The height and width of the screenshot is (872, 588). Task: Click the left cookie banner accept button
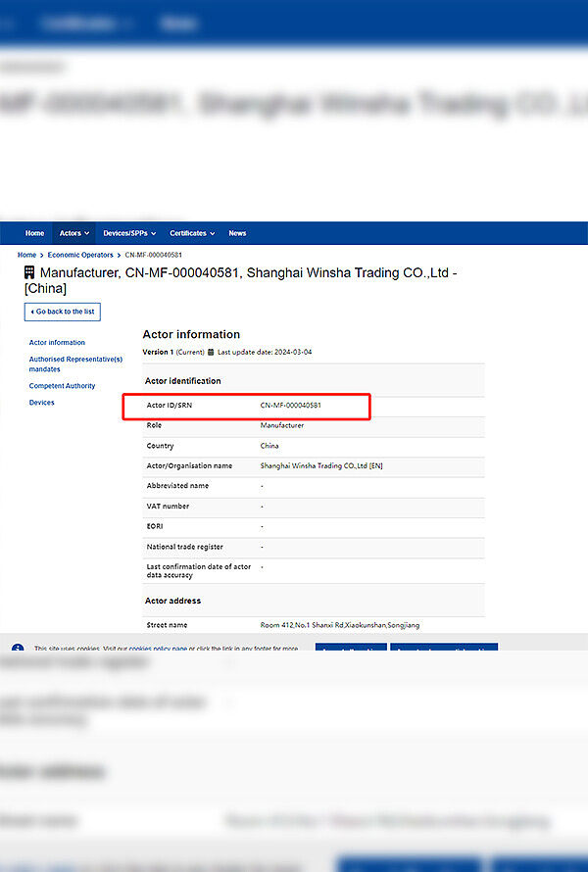350,648
